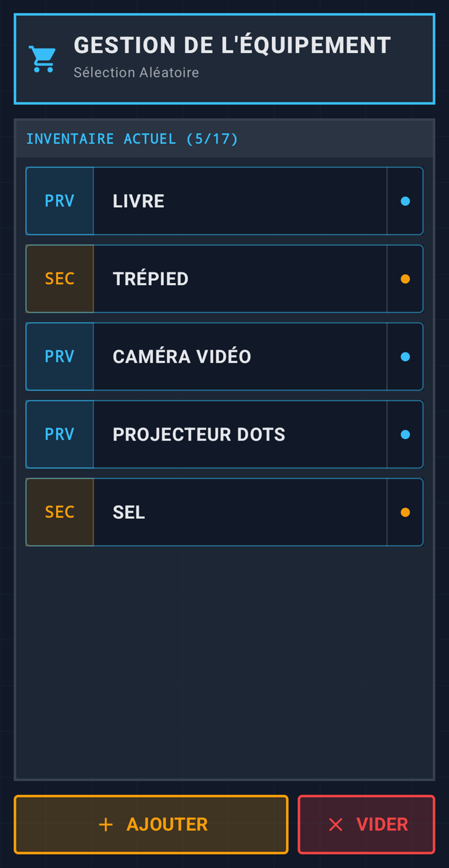
Task: Click the blue status dot for Livre
Action: click(x=405, y=201)
